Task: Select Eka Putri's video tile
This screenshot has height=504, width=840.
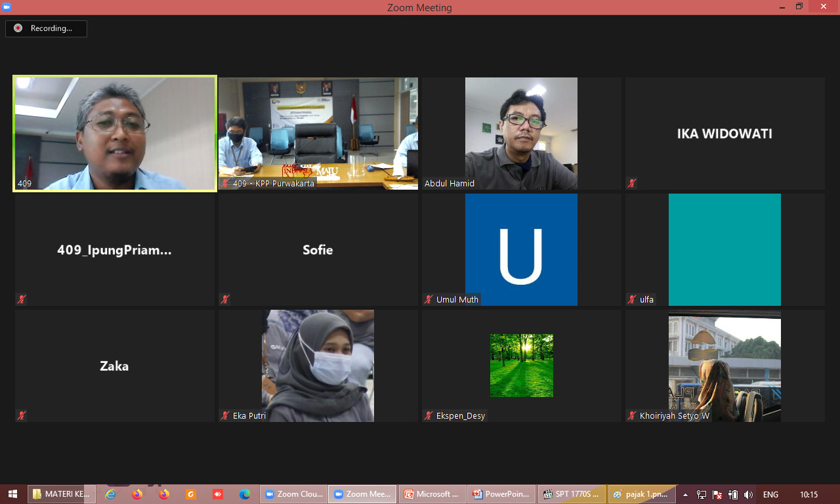Action: [x=318, y=366]
